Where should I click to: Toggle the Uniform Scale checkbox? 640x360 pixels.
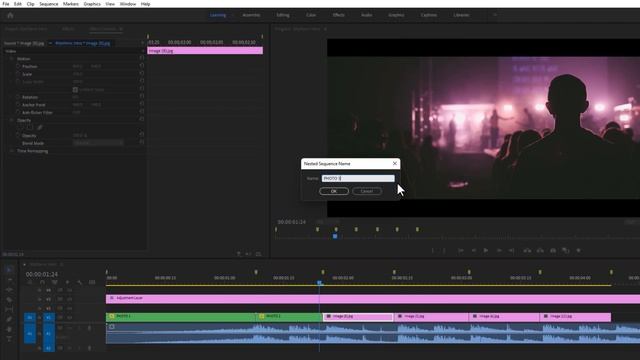pyautogui.click(x=75, y=89)
